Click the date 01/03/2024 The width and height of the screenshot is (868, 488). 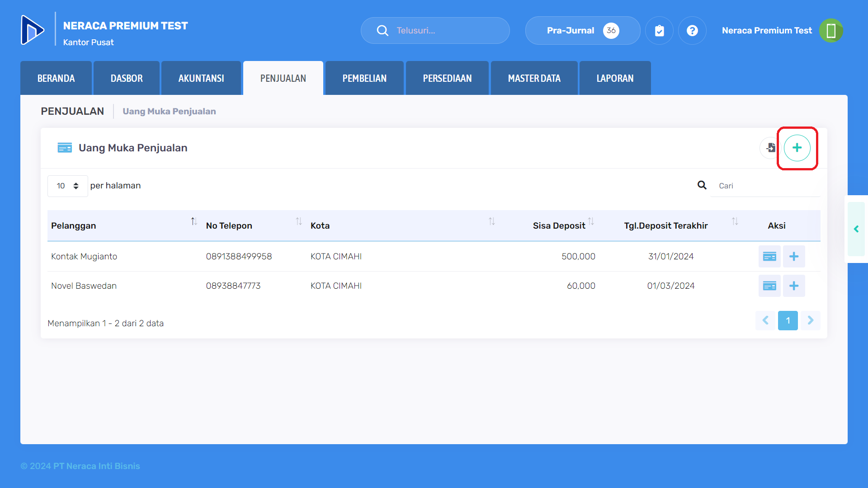coord(671,286)
